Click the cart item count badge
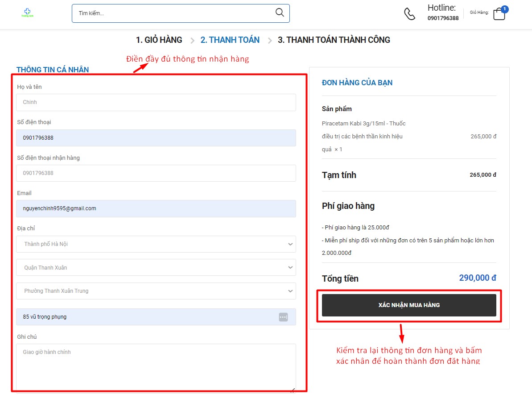532x395 pixels. tap(504, 9)
